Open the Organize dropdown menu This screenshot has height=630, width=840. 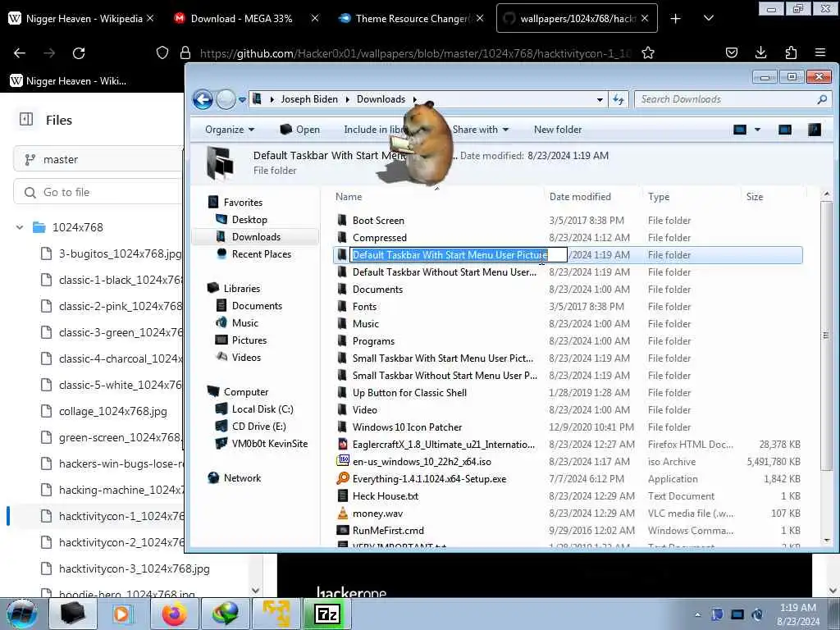tap(230, 130)
